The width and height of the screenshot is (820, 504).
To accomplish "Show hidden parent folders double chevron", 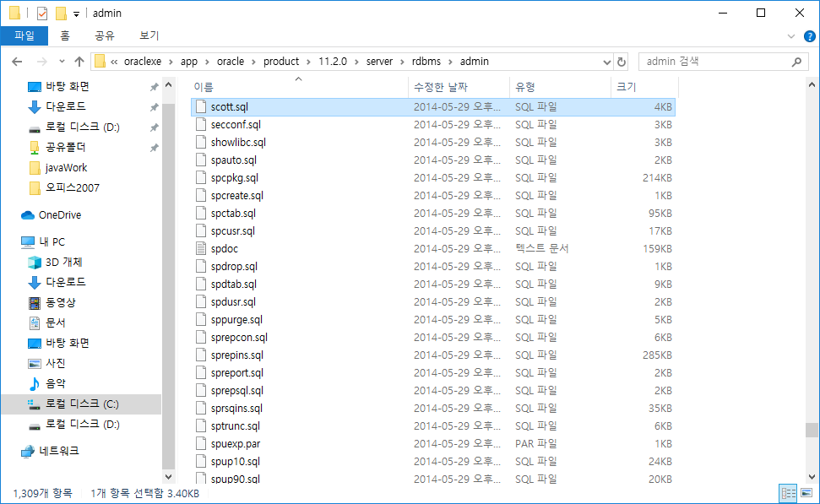I will (x=114, y=62).
